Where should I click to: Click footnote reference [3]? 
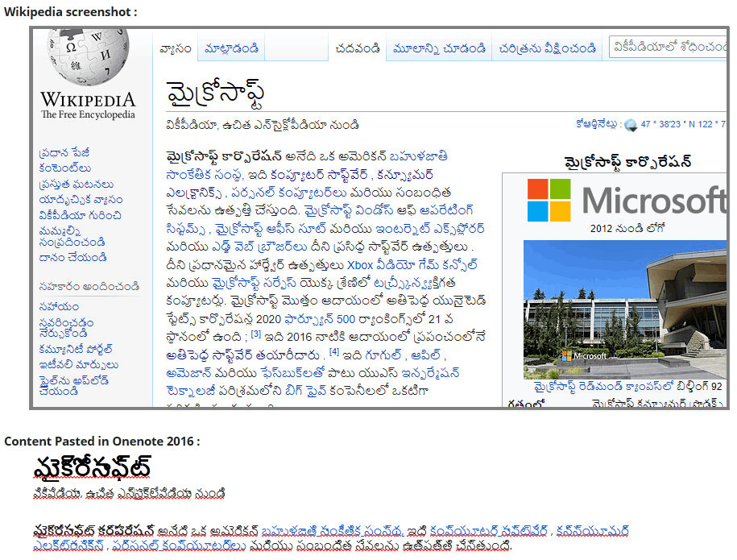(255, 334)
